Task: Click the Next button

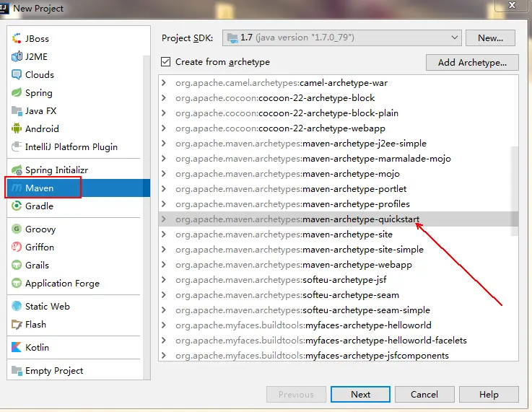Action: [x=360, y=395]
